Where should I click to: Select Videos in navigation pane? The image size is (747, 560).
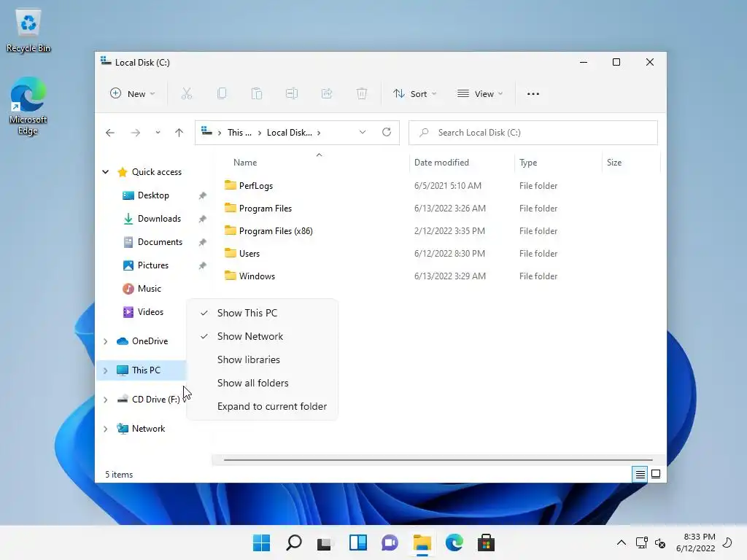coord(150,312)
